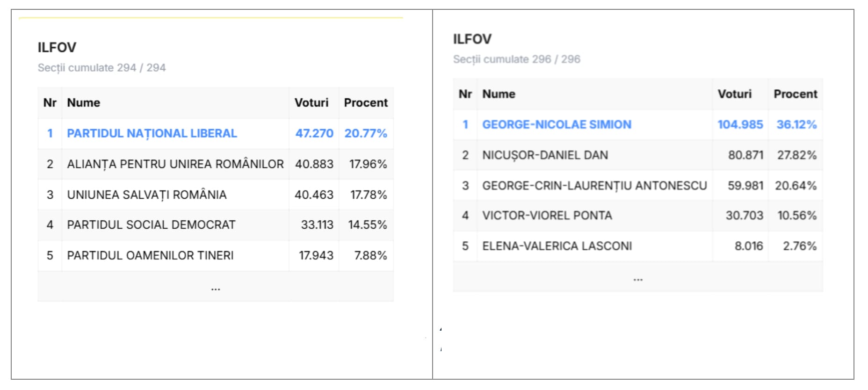This screenshot has height=390, width=868.
Task: Click Nume header above the candidate names
Action: pos(499,94)
